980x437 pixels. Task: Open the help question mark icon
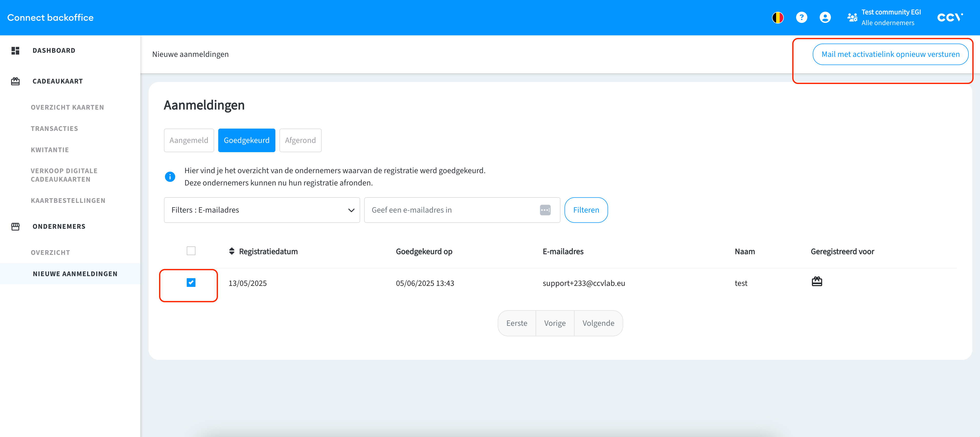801,17
